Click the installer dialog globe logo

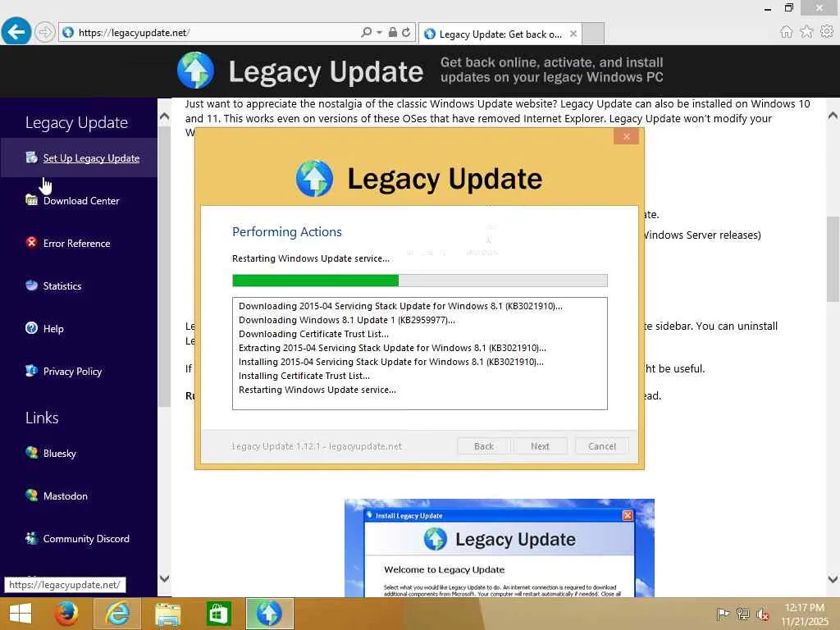pyautogui.click(x=314, y=178)
